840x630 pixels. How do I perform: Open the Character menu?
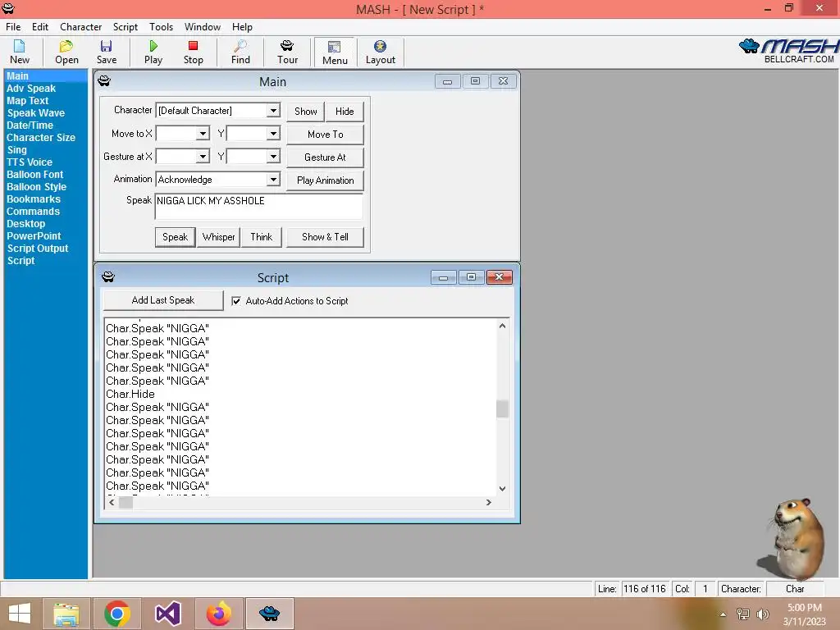(x=81, y=27)
